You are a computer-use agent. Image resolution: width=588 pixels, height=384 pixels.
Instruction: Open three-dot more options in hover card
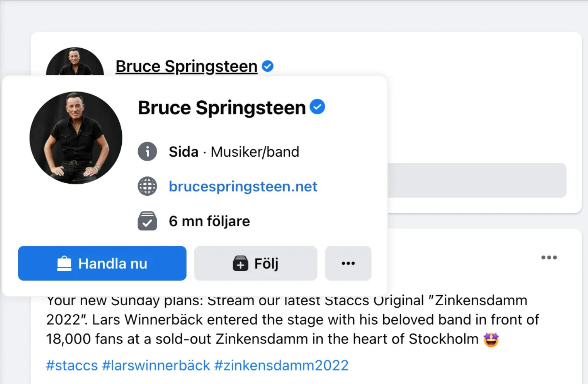[x=348, y=263]
